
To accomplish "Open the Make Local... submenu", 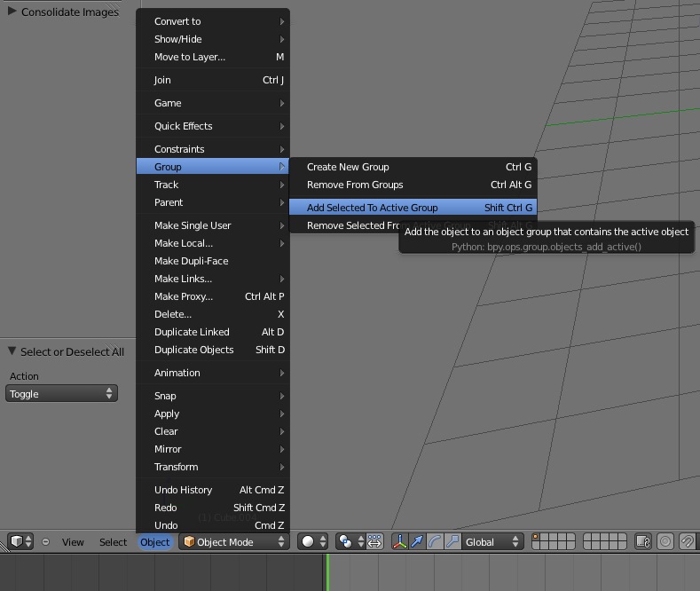I will pos(213,243).
